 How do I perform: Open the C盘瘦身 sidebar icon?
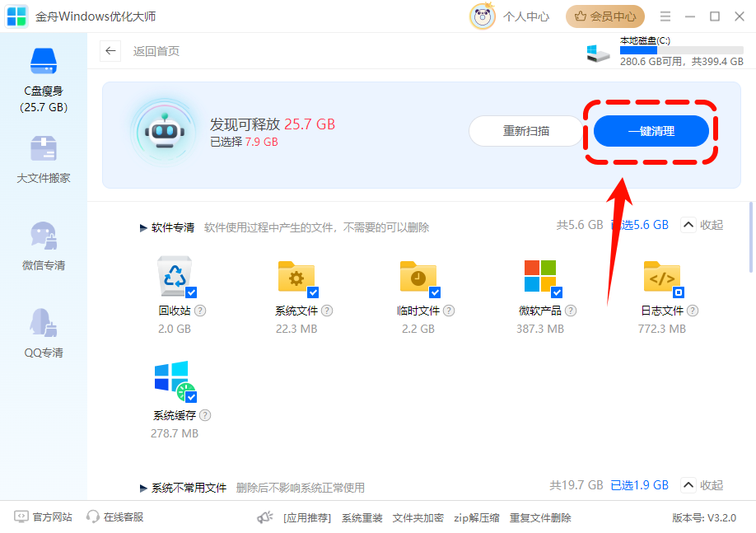(x=44, y=61)
